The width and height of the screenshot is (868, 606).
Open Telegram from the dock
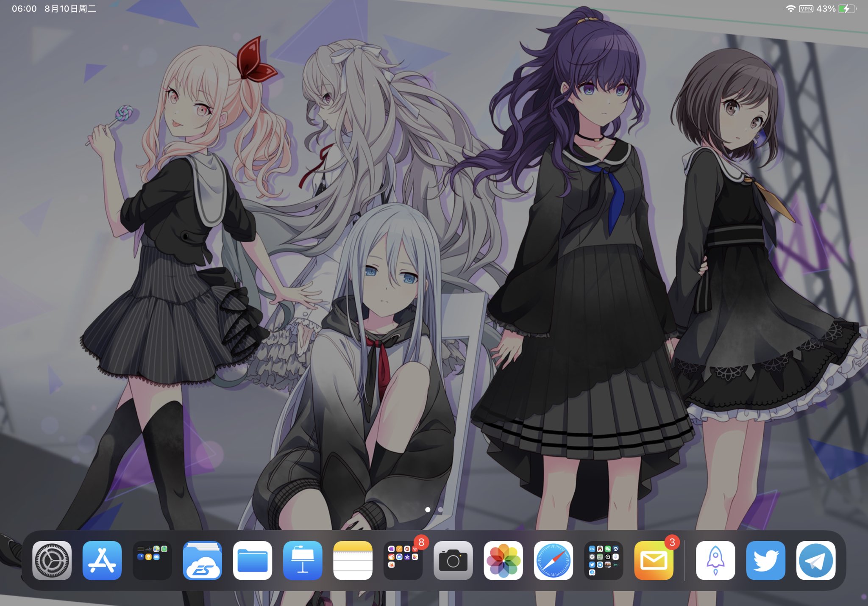(x=816, y=560)
